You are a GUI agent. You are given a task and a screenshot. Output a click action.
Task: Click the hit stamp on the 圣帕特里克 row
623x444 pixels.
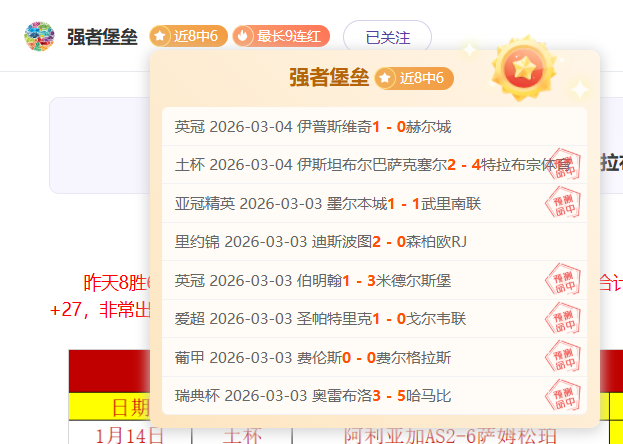click(x=564, y=320)
